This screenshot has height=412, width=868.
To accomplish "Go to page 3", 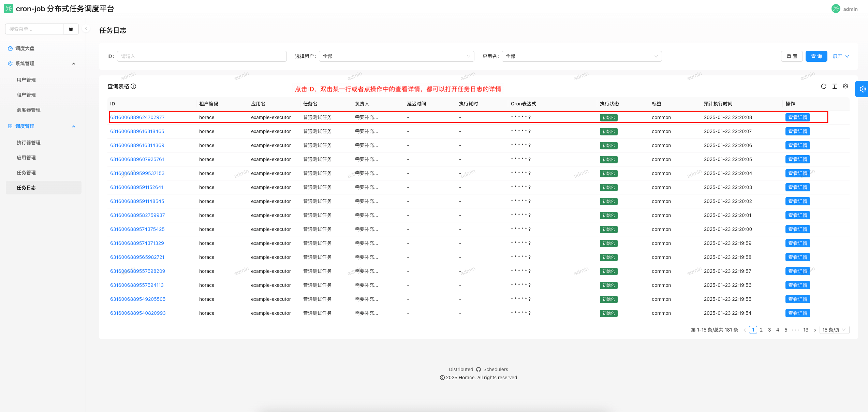I will tap(769, 330).
